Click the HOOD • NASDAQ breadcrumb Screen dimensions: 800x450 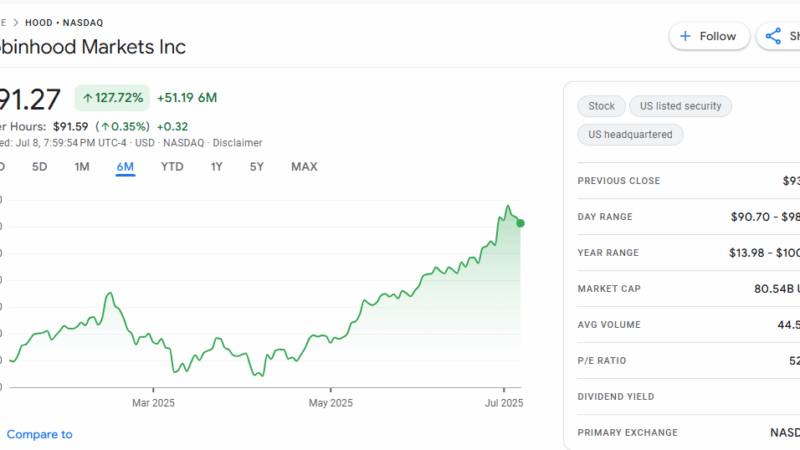pos(64,23)
